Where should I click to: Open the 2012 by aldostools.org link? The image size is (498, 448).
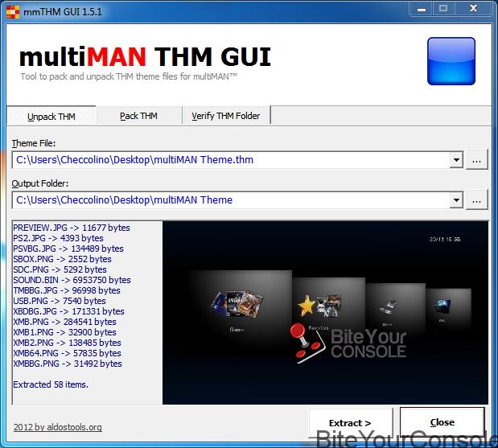point(57,427)
